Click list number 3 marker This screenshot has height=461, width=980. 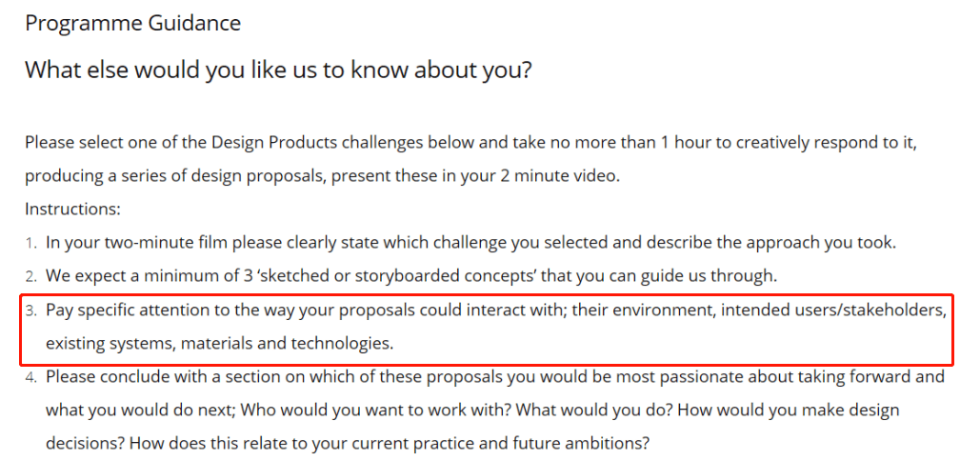pyautogui.click(x=31, y=311)
